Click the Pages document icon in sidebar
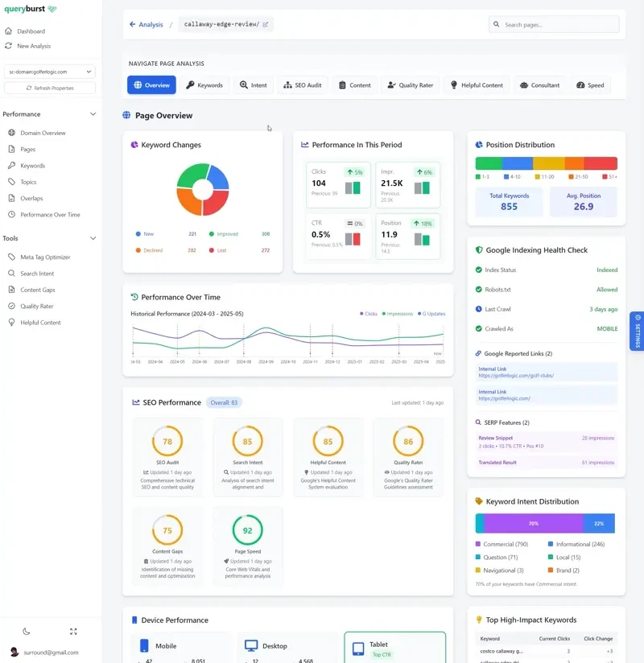The width and height of the screenshot is (644, 663). pyautogui.click(x=11, y=150)
